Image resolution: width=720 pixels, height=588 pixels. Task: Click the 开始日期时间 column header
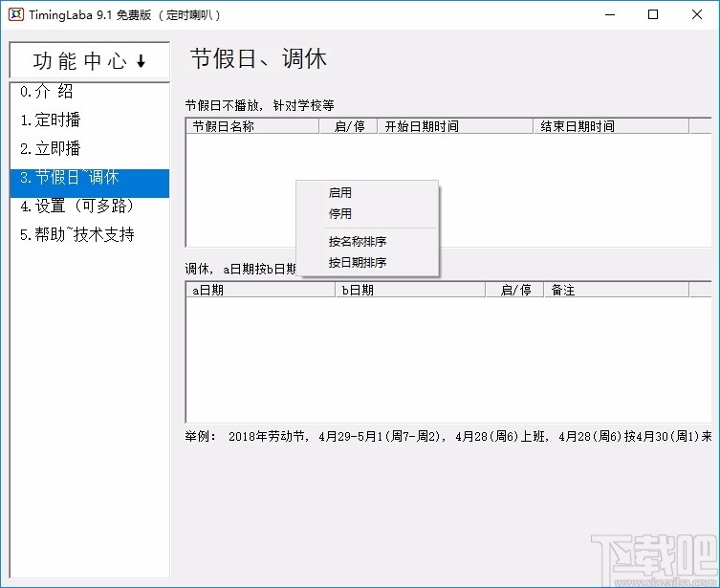(455, 126)
